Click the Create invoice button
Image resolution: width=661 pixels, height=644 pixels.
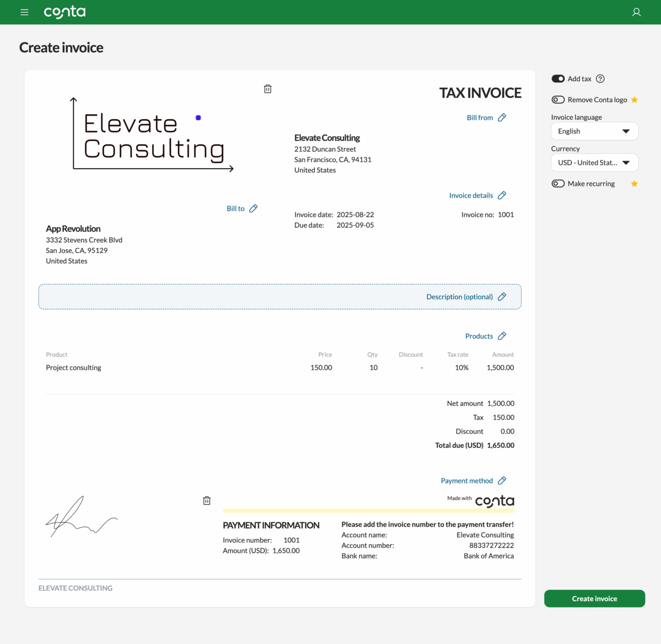click(594, 598)
